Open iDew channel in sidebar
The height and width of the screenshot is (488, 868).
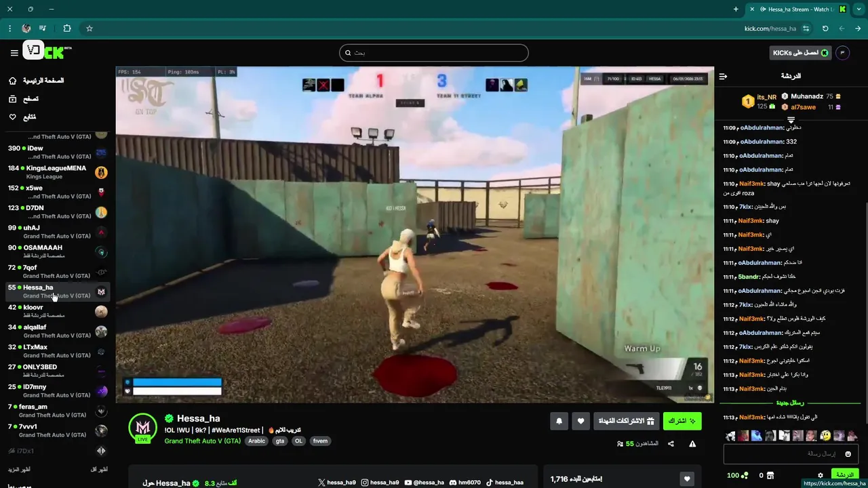pos(58,152)
